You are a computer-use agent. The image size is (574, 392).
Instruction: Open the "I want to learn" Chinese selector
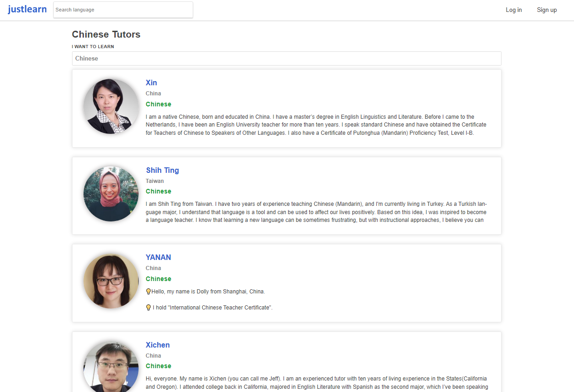pos(286,59)
